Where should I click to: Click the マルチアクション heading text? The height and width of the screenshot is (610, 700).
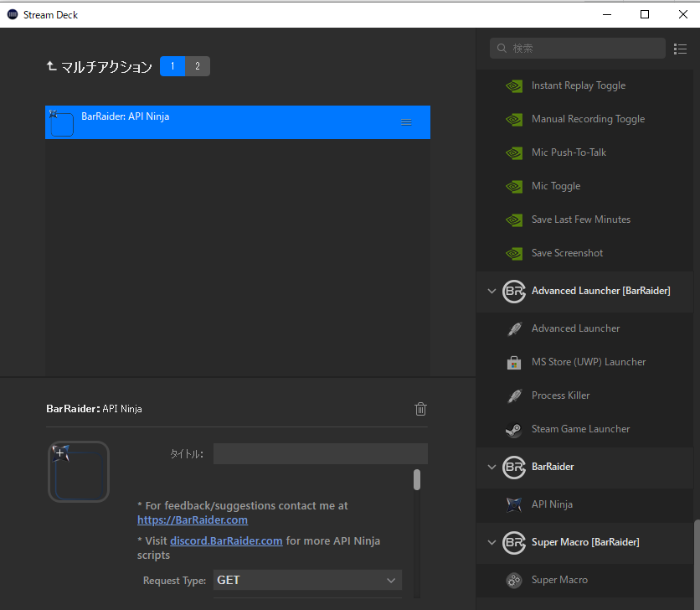click(x=106, y=66)
